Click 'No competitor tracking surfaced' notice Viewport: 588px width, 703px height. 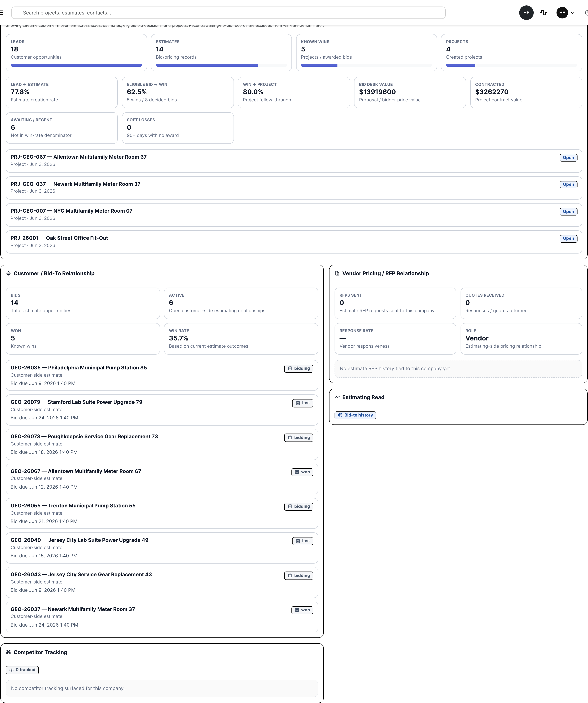tap(162, 688)
